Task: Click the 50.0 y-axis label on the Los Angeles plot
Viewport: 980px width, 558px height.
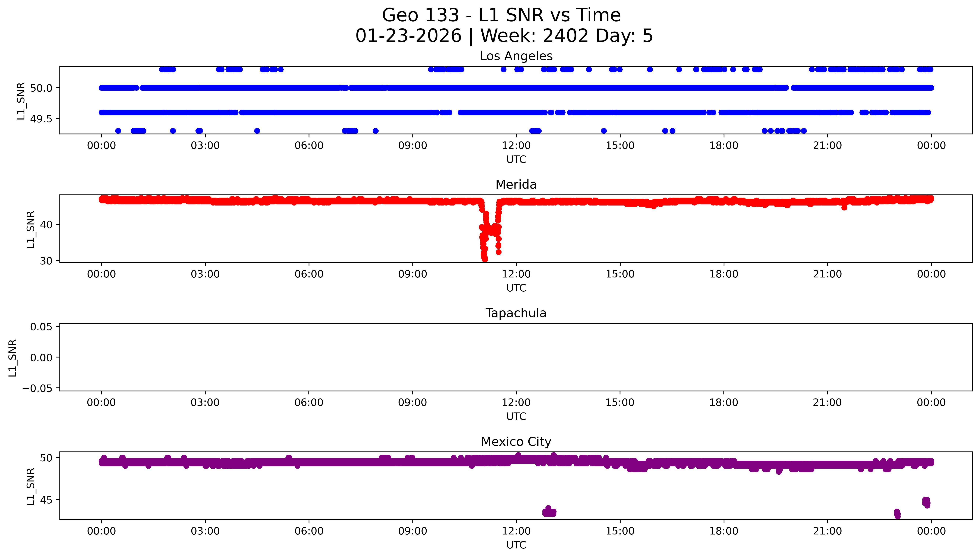Action: click(41, 88)
